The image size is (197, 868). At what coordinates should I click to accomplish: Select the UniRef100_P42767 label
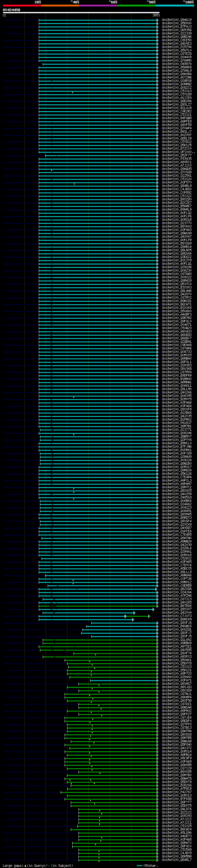176,792
